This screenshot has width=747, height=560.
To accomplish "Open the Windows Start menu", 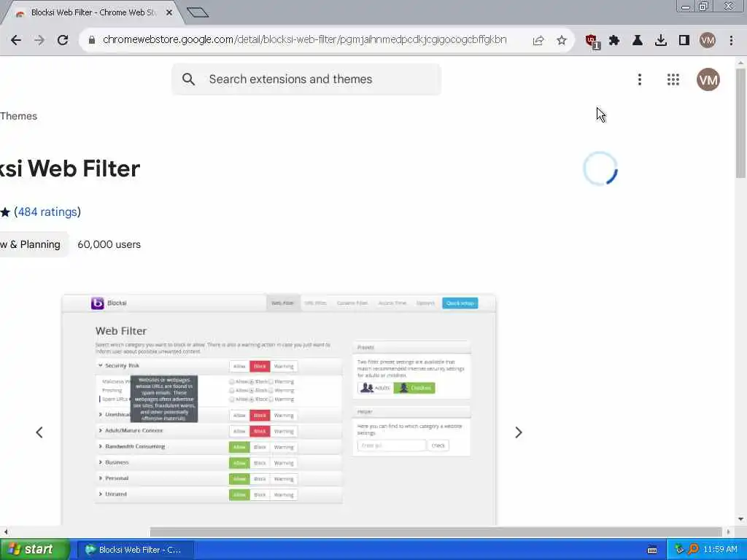I will point(34,550).
